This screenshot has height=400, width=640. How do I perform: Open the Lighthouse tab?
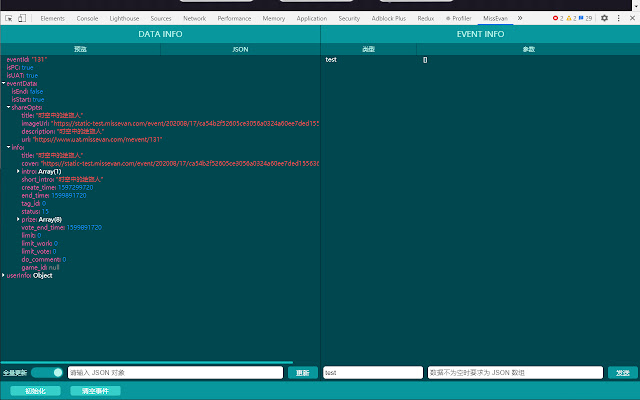click(x=126, y=18)
